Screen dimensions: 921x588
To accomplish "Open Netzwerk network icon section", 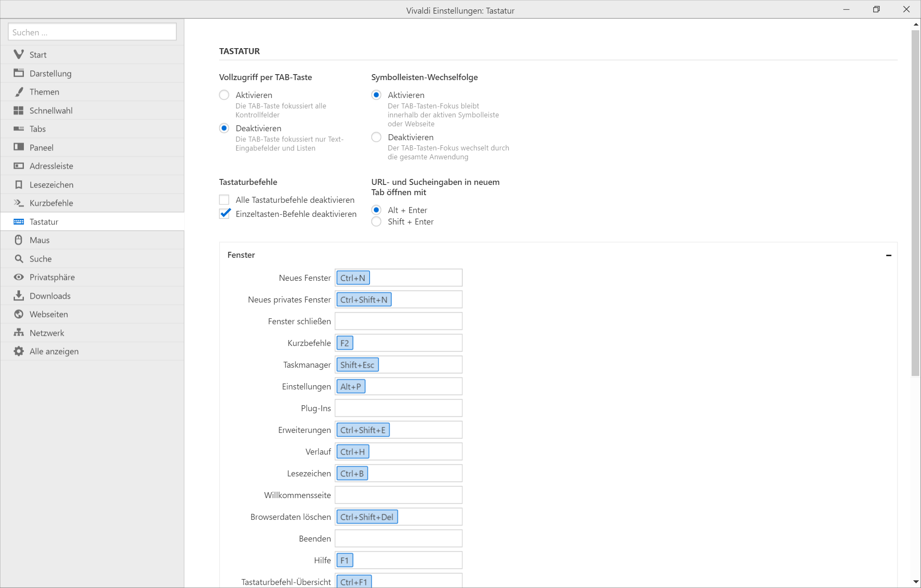I will (18, 332).
